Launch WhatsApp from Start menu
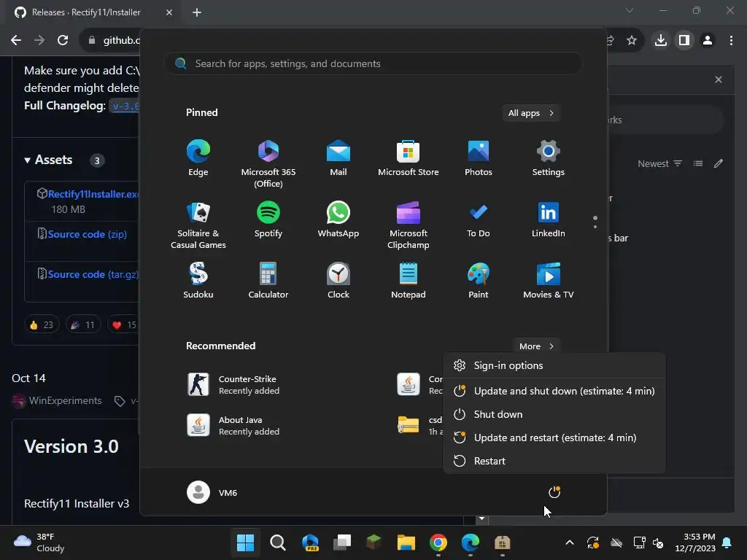This screenshot has height=560, width=747. tap(338, 220)
